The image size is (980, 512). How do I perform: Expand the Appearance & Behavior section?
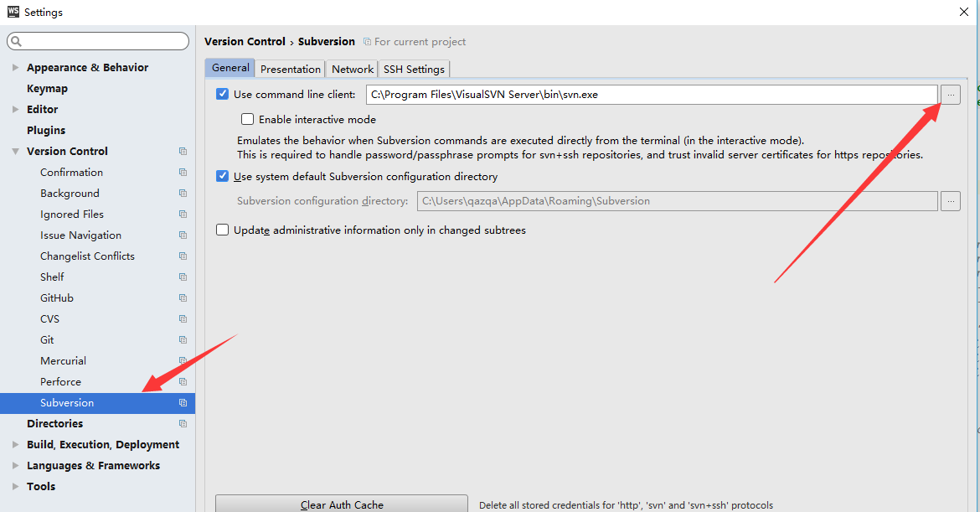[x=15, y=68]
